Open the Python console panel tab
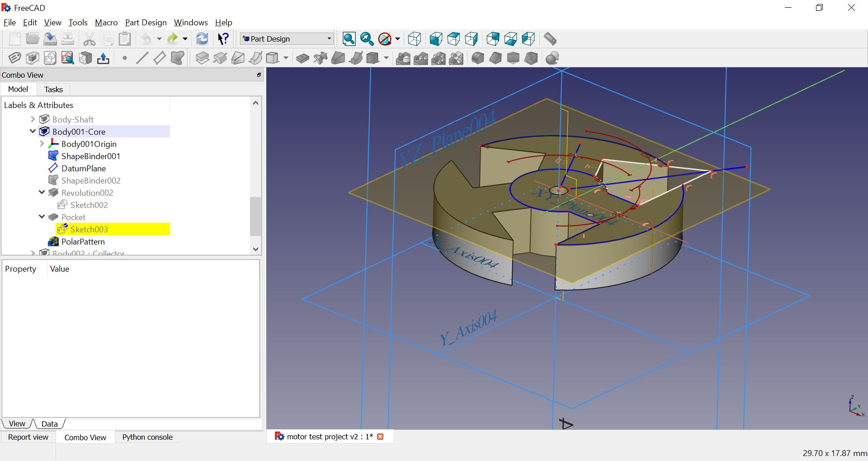 [x=147, y=437]
